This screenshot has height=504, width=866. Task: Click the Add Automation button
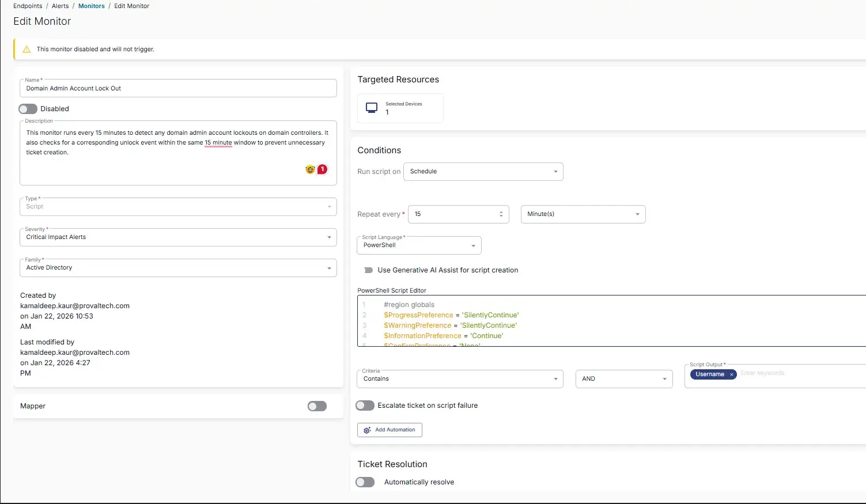[x=389, y=430]
